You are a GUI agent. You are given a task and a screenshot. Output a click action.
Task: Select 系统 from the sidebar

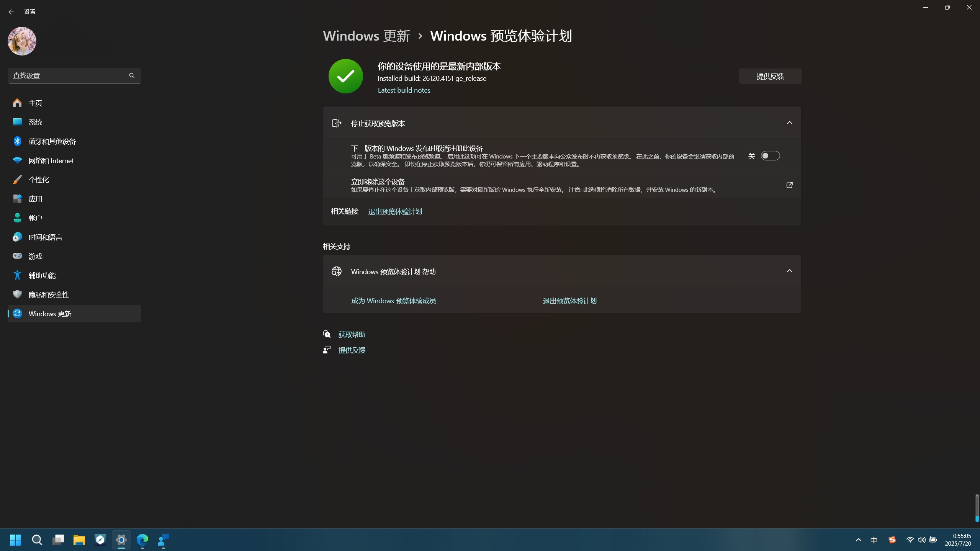point(74,122)
